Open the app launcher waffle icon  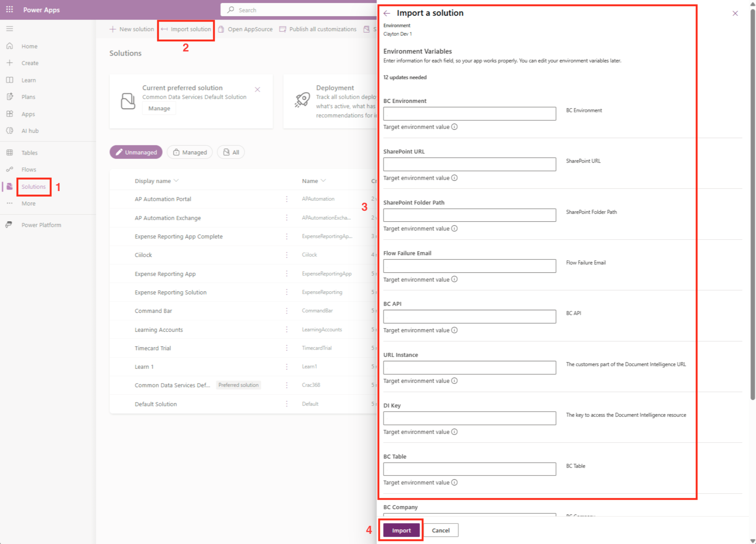click(x=9, y=9)
